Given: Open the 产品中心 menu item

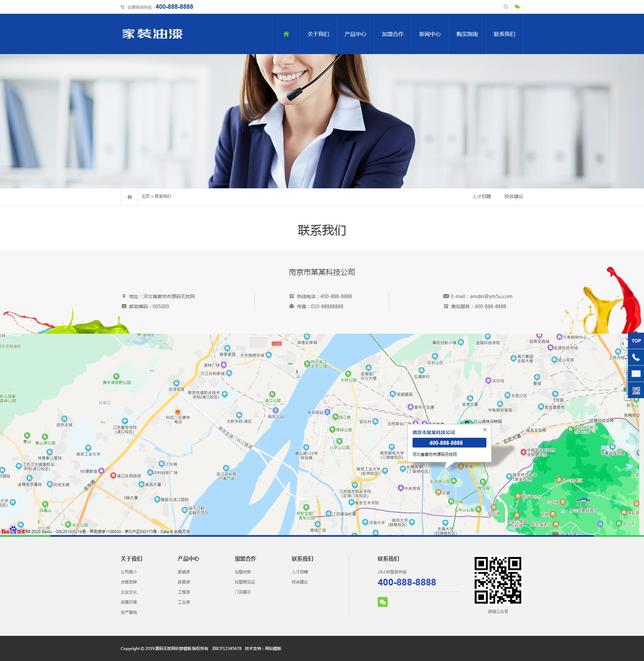Looking at the screenshot, I should (355, 34).
